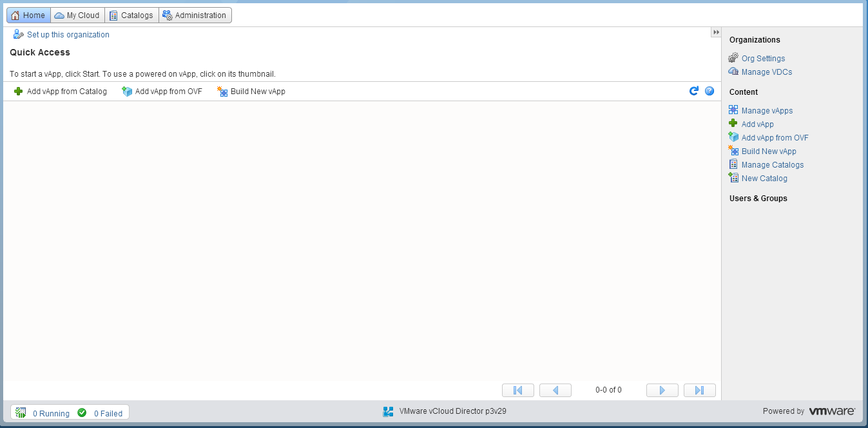Open the Manage vApps link
The height and width of the screenshot is (428, 868).
[x=767, y=111]
